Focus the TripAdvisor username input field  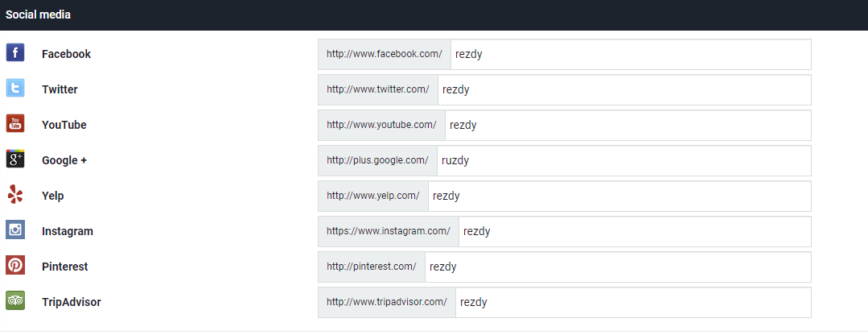tap(633, 302)
